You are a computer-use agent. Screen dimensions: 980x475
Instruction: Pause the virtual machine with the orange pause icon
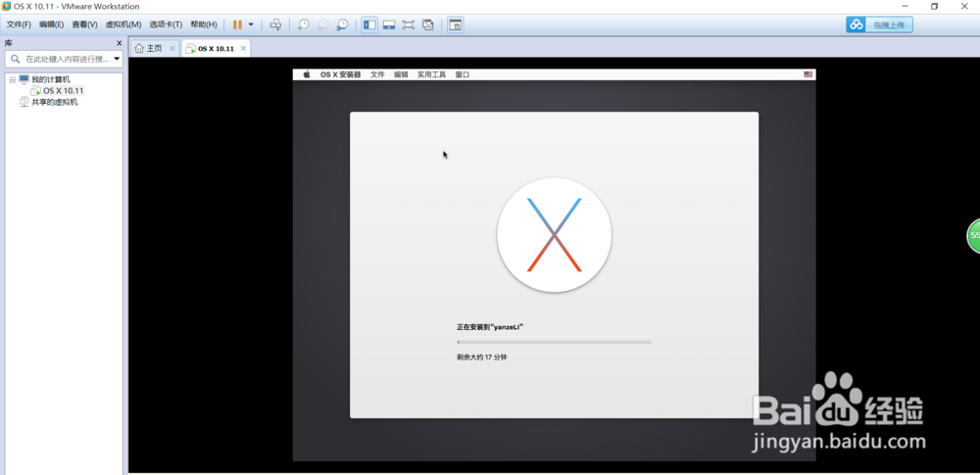[237, 24]
